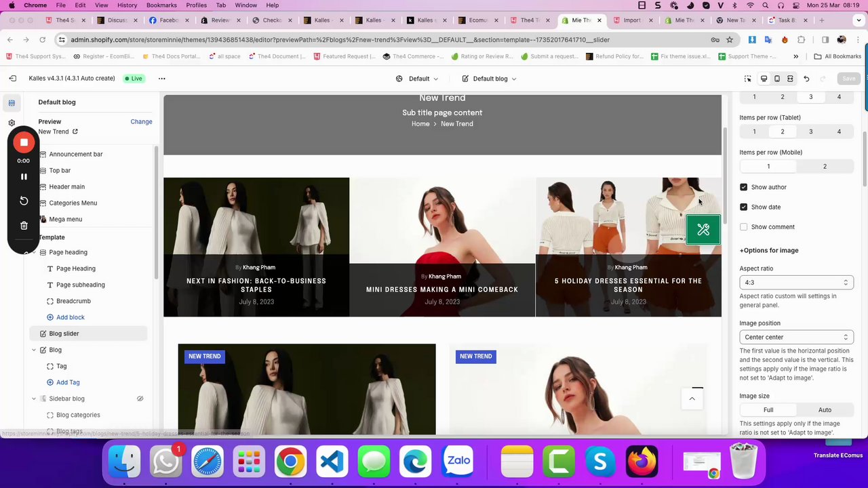This screenshot has height=488, width=868.
Task: Set tablet items per row to 4
Action: coord(839,131)
